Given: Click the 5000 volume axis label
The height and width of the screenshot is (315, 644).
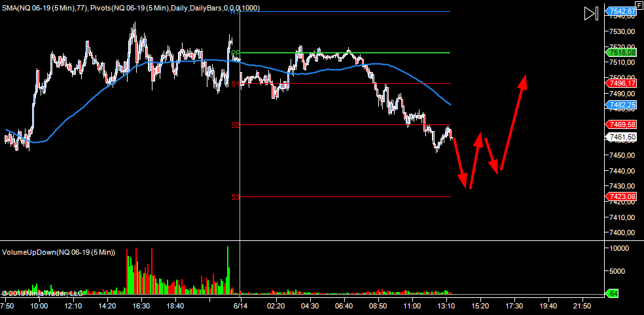Looking at the screenshot, I should click(618, 271).
